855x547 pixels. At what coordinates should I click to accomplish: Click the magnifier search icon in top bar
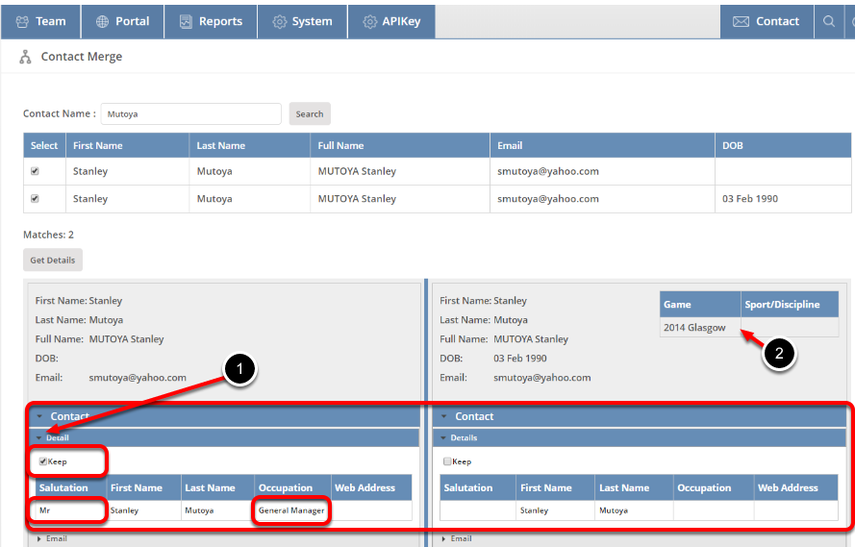[x=829, y=21]
